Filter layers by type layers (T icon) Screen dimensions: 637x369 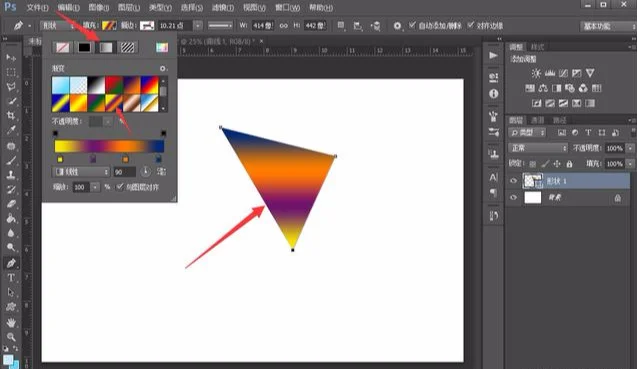(x=588, y=132)
